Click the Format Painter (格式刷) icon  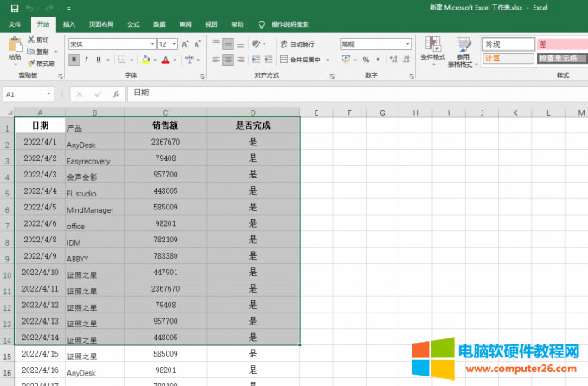32,63
